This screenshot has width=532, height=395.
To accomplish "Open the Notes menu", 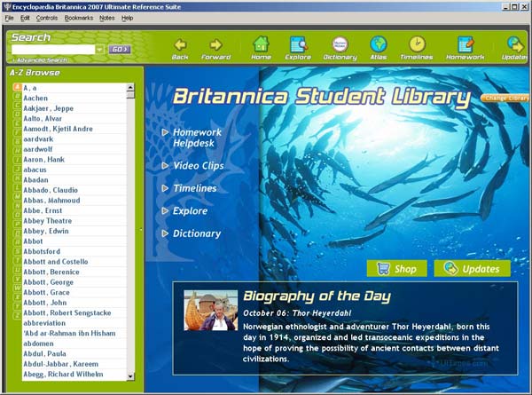I will (107, 18).
